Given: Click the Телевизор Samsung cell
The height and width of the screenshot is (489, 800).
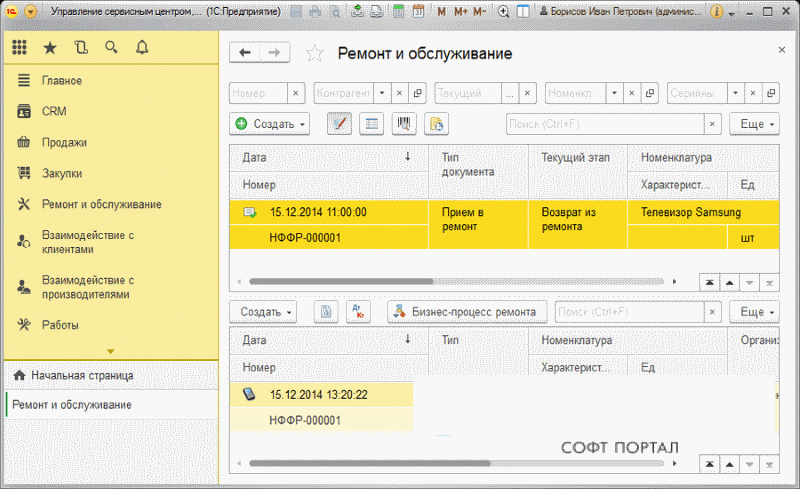Looking at the screenshot, I should (x=704, y=212).
